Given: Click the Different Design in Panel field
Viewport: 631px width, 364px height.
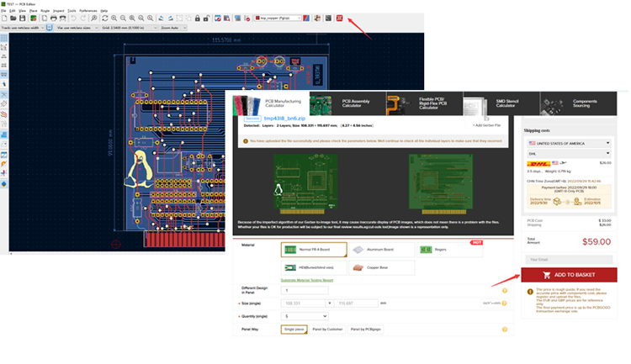Looking at the screenshot, I should 305,290.
